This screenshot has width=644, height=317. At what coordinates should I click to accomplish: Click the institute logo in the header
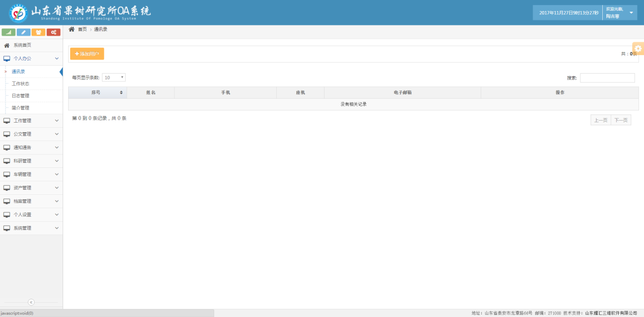point(18,13)
